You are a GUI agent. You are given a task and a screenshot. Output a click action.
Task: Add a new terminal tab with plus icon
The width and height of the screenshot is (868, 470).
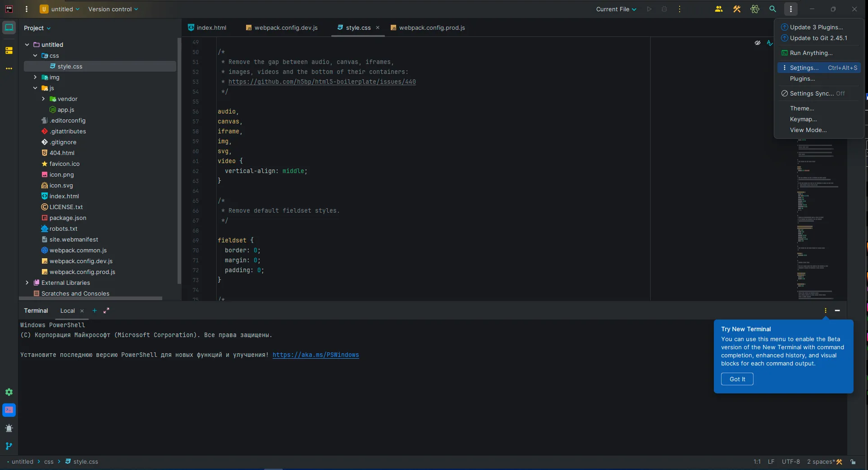95,310
